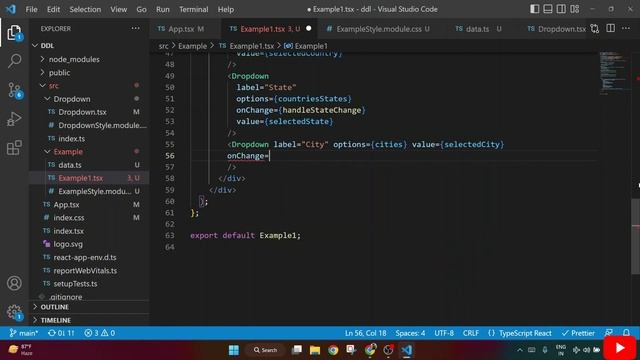The image size is (640, 360).
Task: Toggle the bottom panel layout icon
Action: click(548, 9)
